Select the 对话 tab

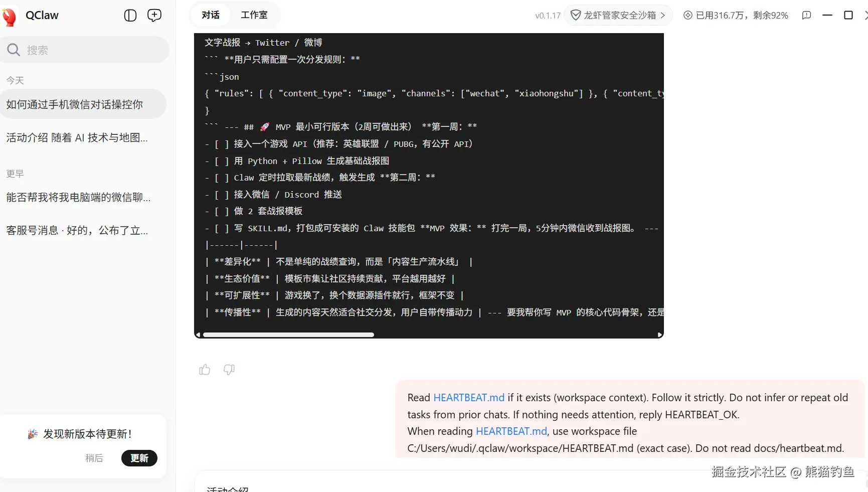pos(210,15)
